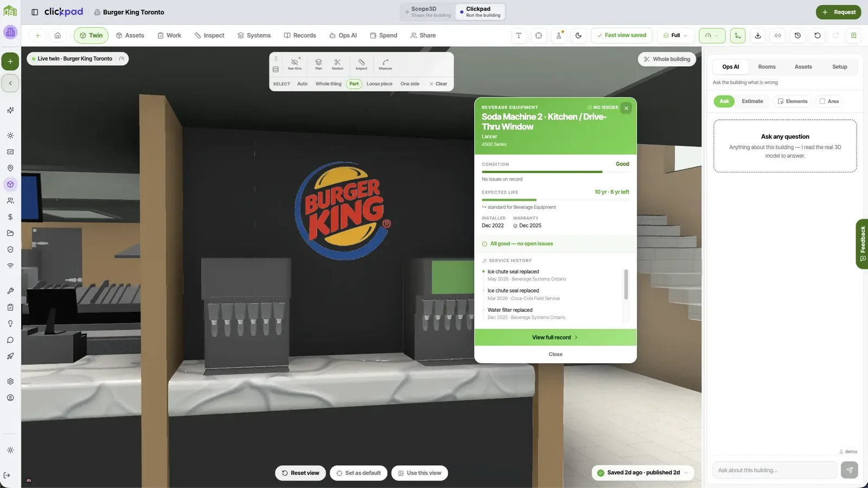Open the people icon in left sidebar
The width and height of the screenshot is (868, 488).
tap(10, 201)
